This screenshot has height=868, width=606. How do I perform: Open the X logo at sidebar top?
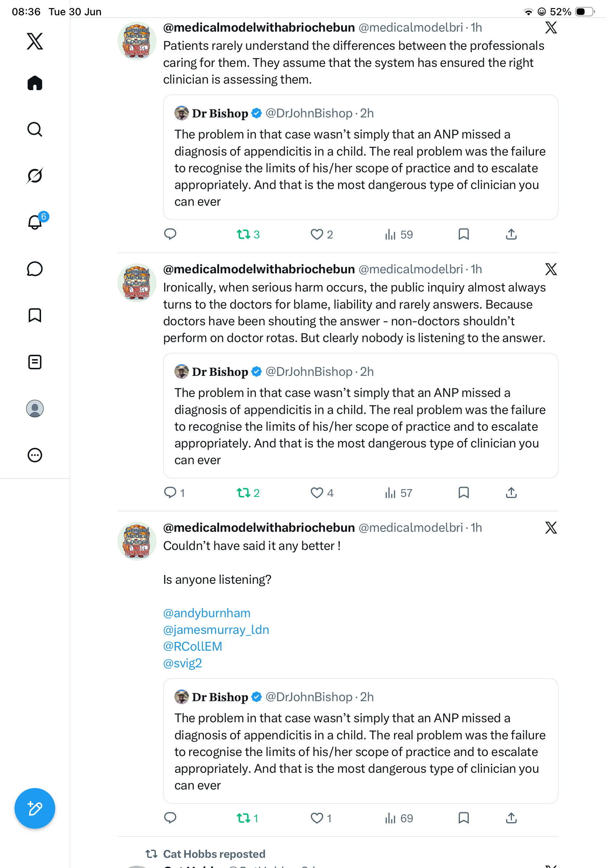coord(35,41)
